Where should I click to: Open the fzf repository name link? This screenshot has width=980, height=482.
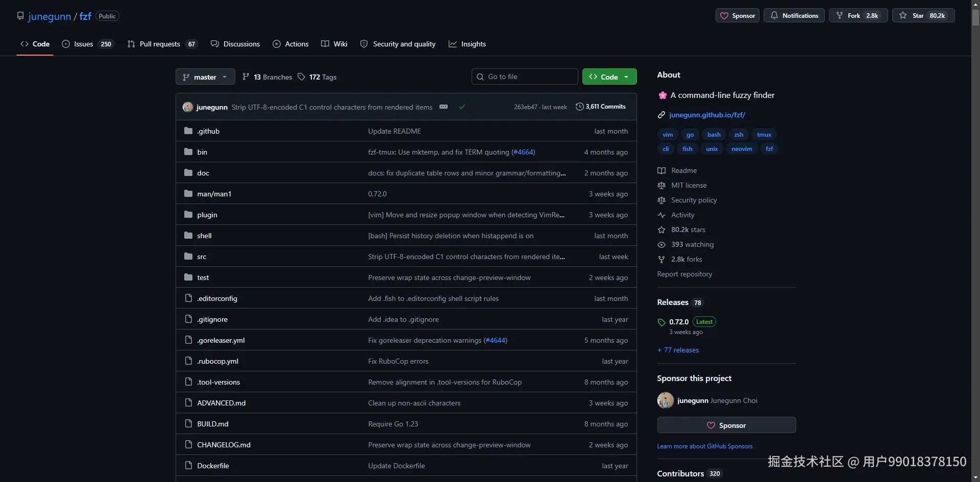(85, 16)
